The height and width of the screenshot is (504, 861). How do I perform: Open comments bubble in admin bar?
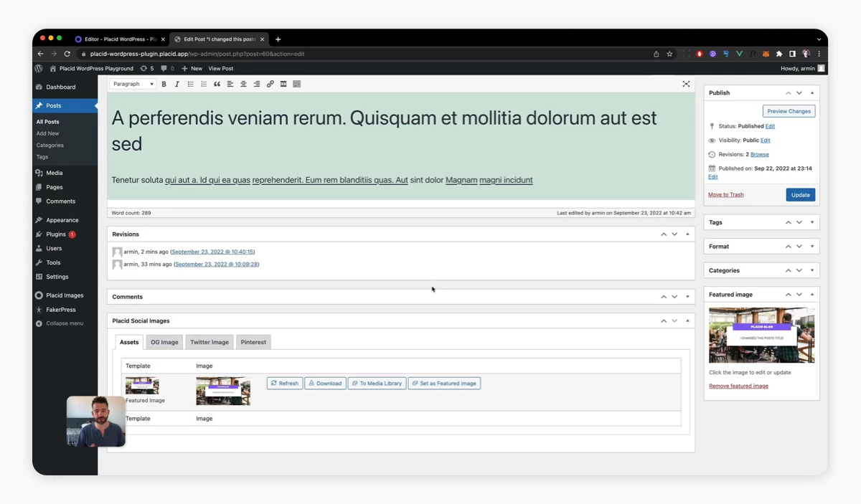(167, 68)
